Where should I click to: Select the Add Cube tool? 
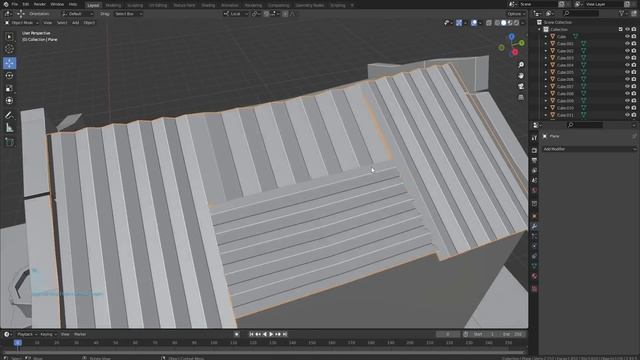9,142
